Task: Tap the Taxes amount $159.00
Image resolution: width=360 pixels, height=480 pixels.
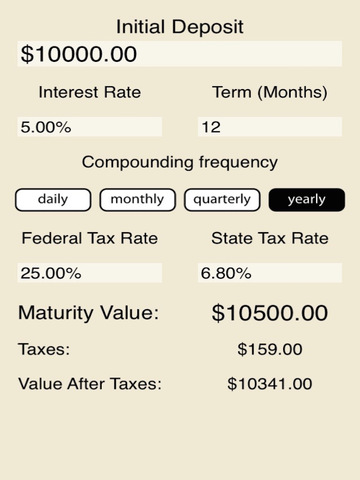Action: [x=270, y=349]
